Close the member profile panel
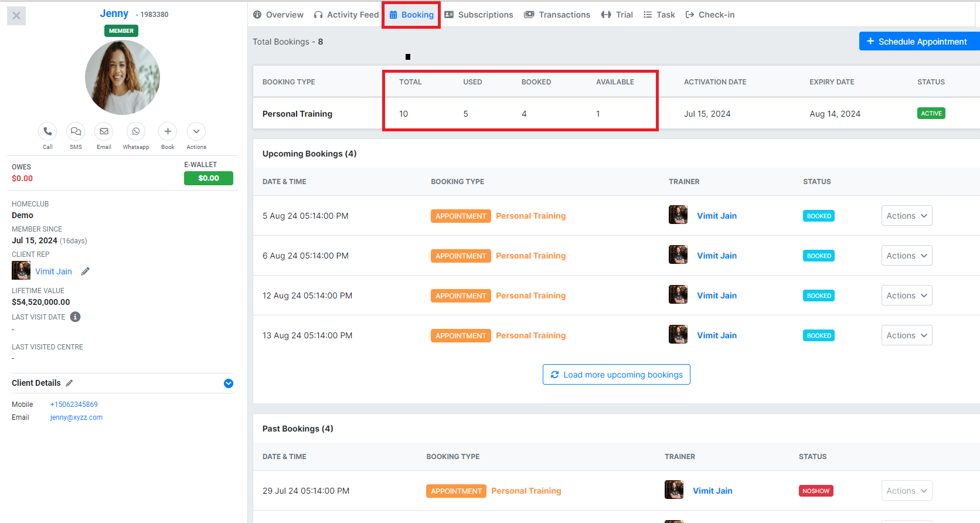 16,16
